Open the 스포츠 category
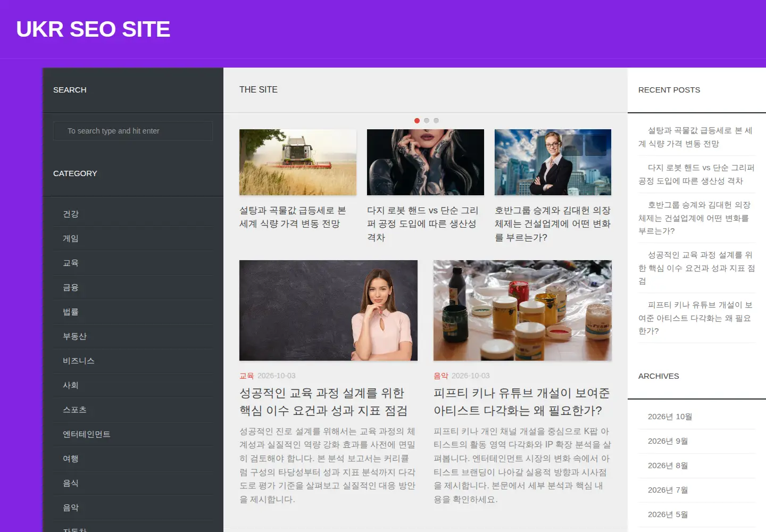This screenshot has width=766, height=532. [74, 410]
